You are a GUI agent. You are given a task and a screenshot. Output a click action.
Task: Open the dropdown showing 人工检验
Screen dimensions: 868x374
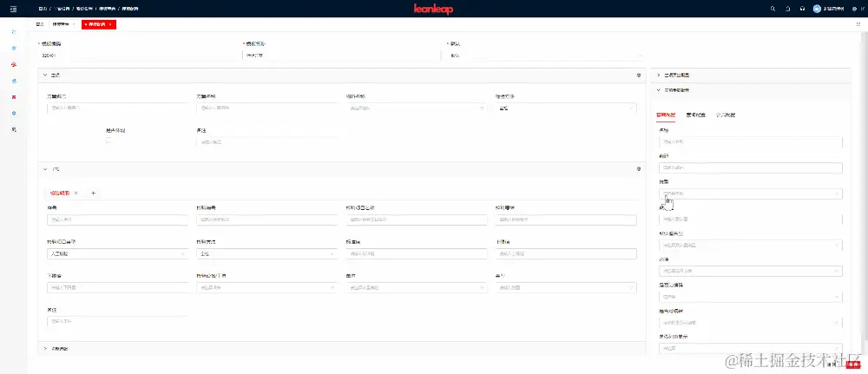117,254
